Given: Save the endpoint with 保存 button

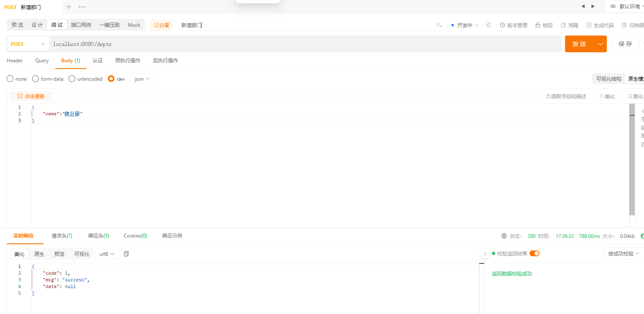Looking at the screenshot, I should pos(625,44).
